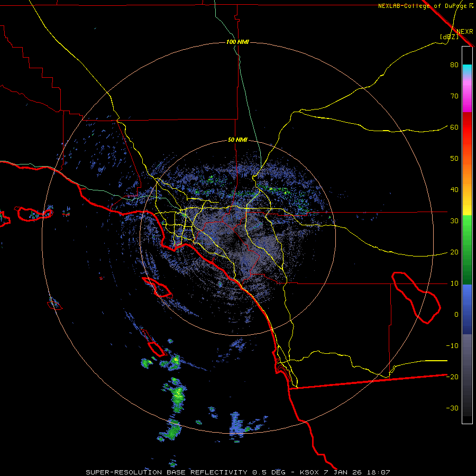Viewport: 476px width, 476px height.
Task: Click the [dBZ] unit label above the scale
Action: click(449, 36)
